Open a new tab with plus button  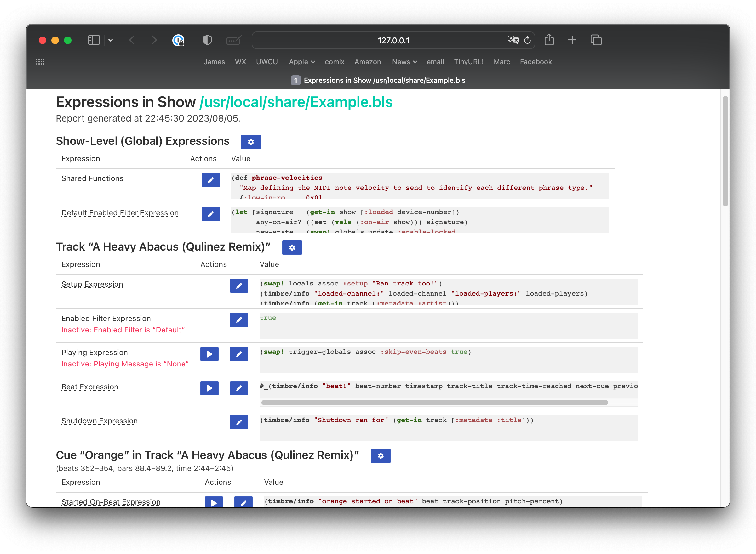coord(572,40)
